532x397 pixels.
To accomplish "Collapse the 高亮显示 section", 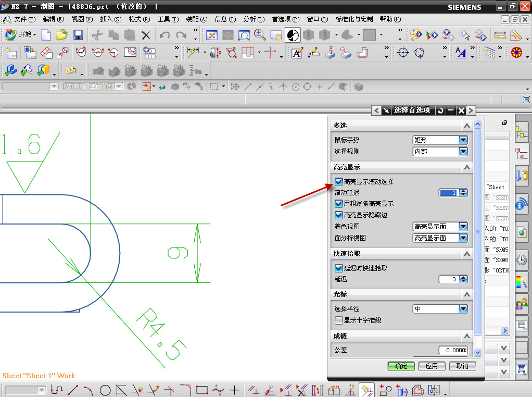I will 467,167.
